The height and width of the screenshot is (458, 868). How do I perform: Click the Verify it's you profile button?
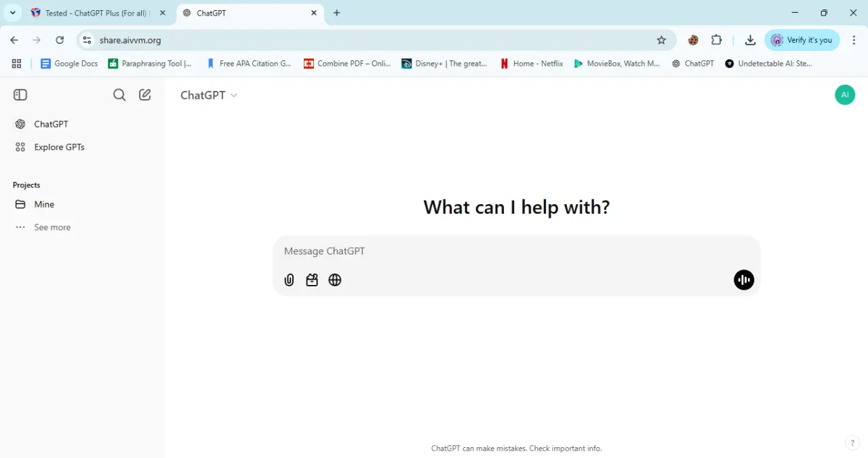click(x=802, y=40)
